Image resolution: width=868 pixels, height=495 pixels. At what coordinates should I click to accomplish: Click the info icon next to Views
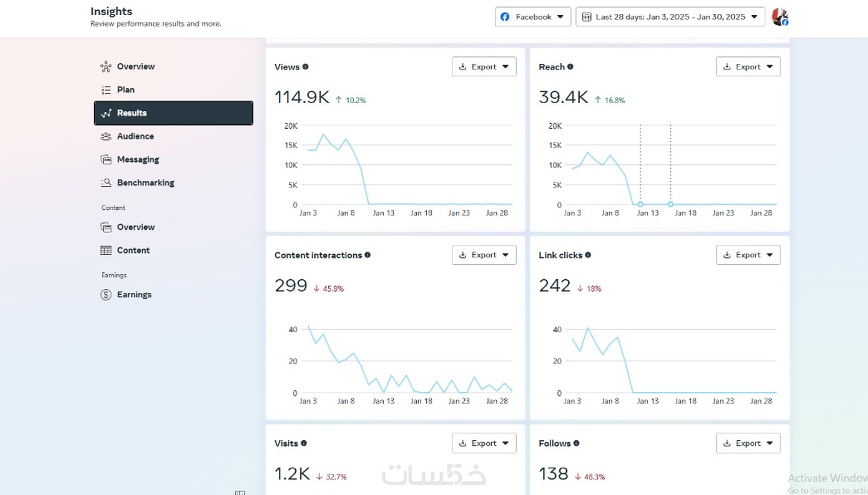pos(305,67)
